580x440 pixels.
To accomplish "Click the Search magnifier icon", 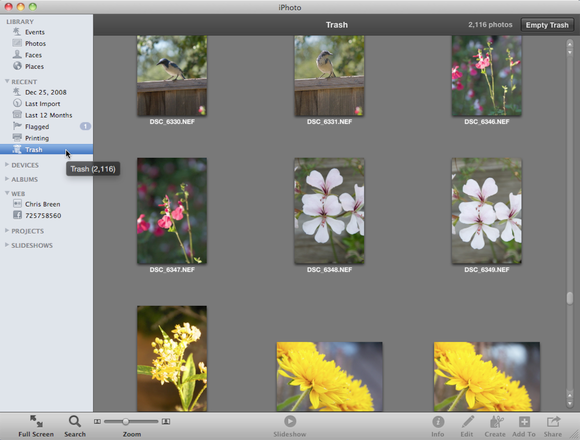I will tap(75, 421).
